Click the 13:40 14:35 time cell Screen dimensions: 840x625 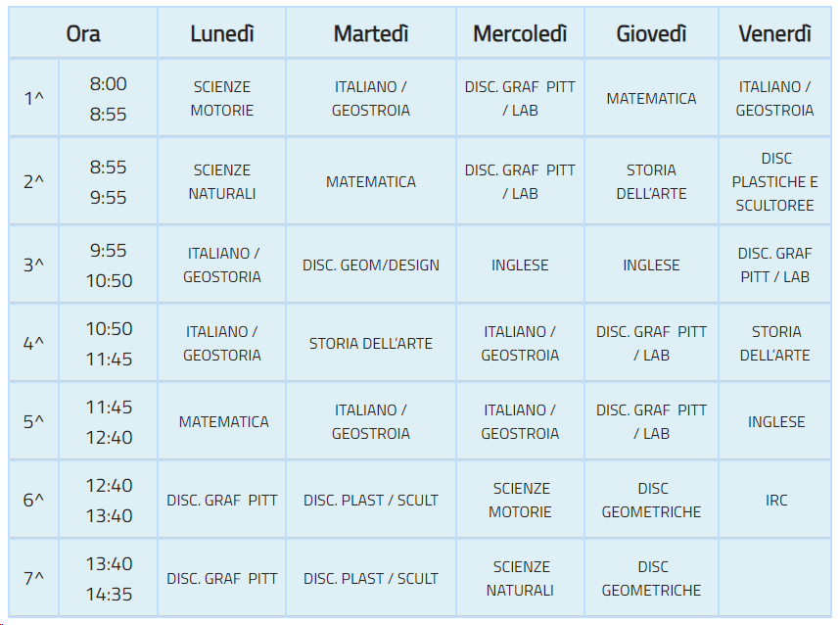click(109, 578)
